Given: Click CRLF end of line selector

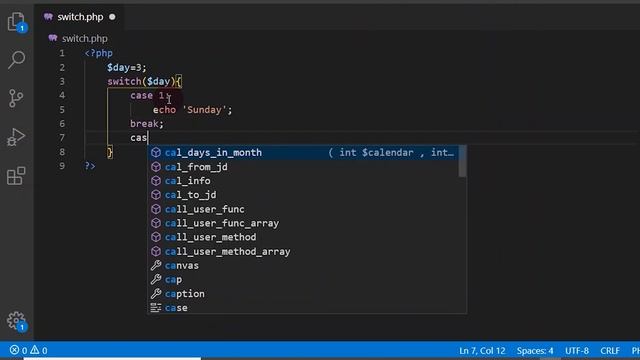Looking at the screenshot, I should (610, 351).
